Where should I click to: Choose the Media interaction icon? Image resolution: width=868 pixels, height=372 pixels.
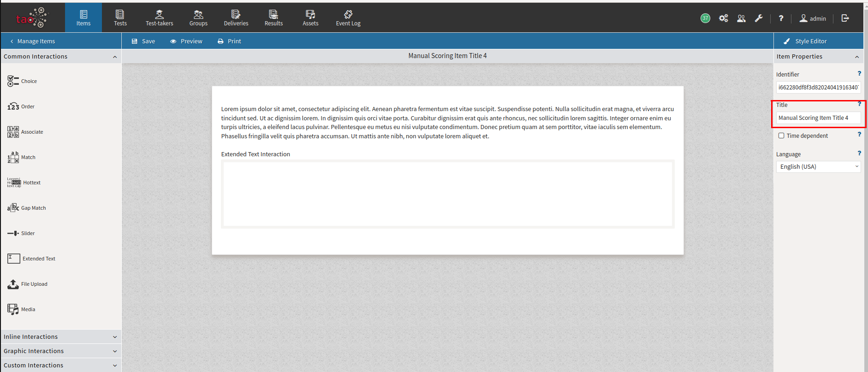point(13,309)
